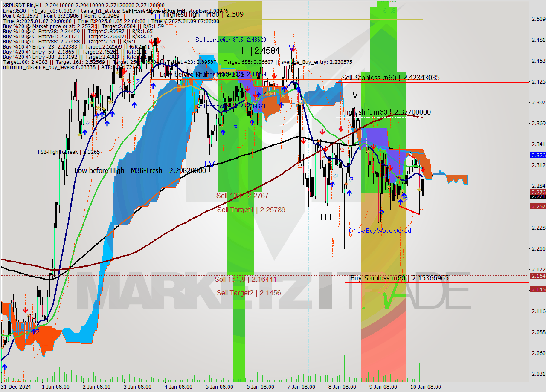This screenshot has height=392, width=546.
Task: Click the Low before High M30-Fresh label
Action: point(140,170)
